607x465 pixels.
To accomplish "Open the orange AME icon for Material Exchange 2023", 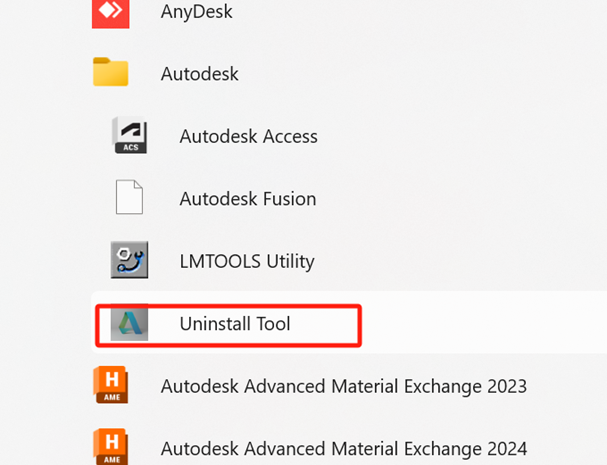I will pyautogui.click(x=111, y=385).
